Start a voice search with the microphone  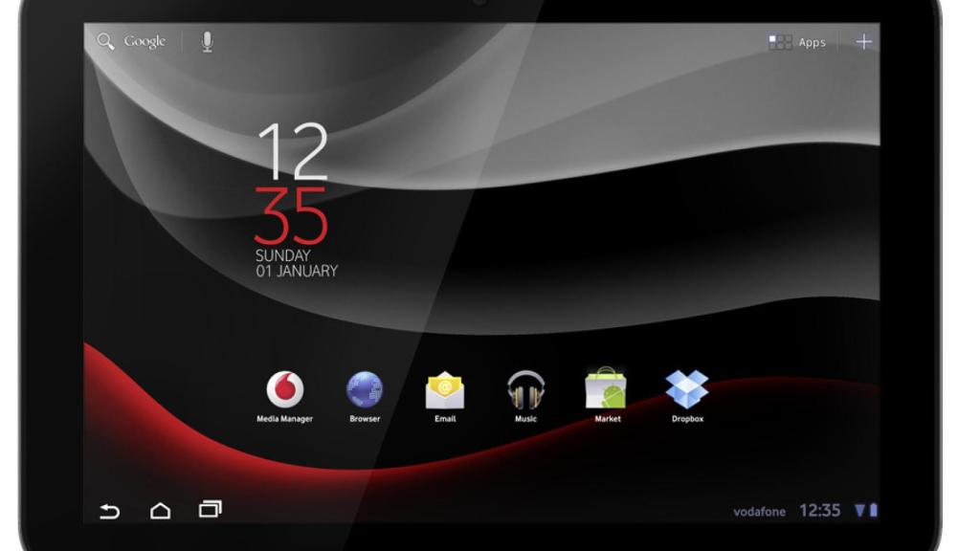pyautogui.click(x=207, y=40)
